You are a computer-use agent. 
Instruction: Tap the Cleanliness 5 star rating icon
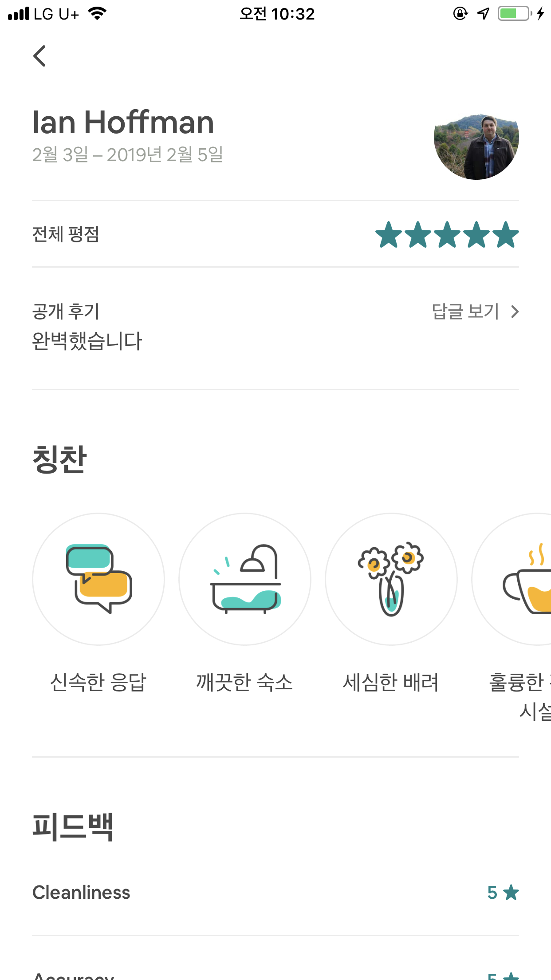pyautogui.click(x=511, y=892)
